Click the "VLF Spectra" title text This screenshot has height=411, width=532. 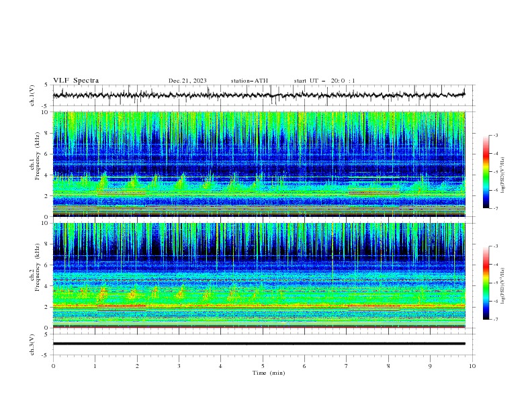tap(76, 81)
